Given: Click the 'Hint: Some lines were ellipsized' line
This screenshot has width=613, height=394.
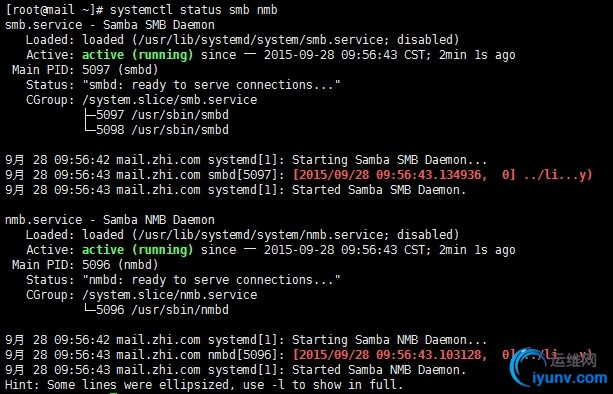Looking at the screenshot, I should tap(204, 385).
